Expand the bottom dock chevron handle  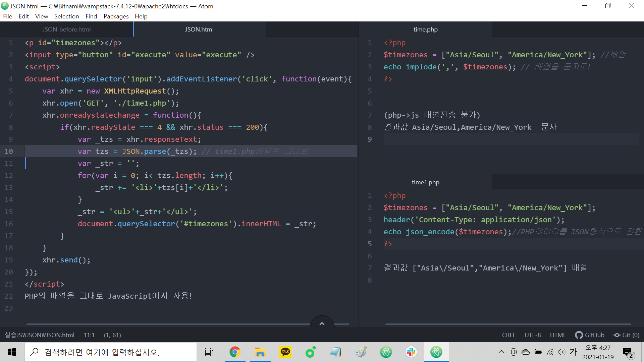pyautogui.click(x=322, y=323)
